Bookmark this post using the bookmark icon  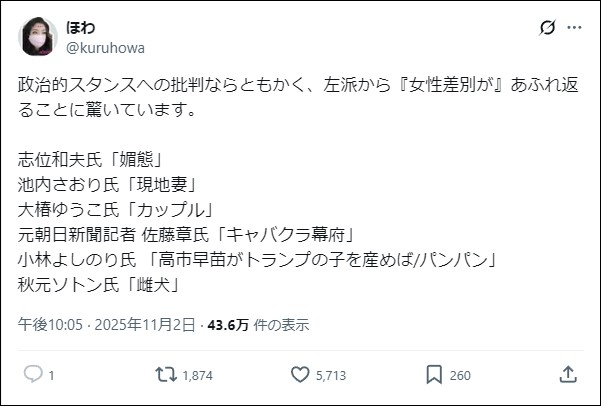[x=434, y=374]
